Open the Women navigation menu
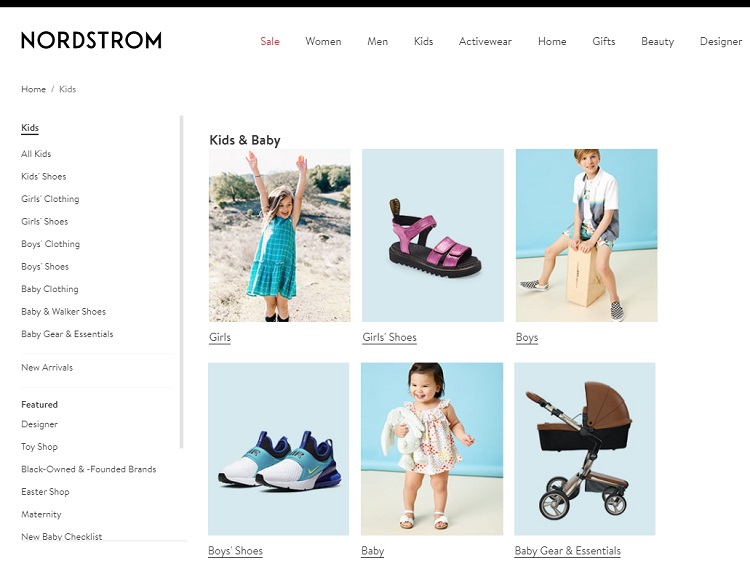The image size is (750, 582). pyautogui.click(x=323, y=41)
